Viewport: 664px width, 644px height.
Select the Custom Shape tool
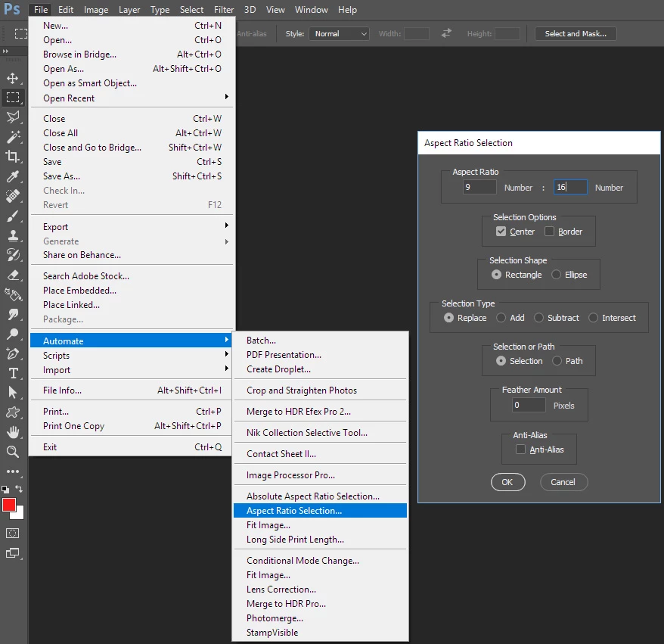(13, 412)
